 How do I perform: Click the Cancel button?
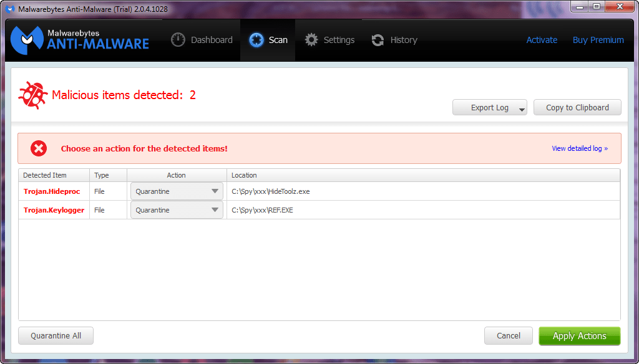tap(508, 336)
